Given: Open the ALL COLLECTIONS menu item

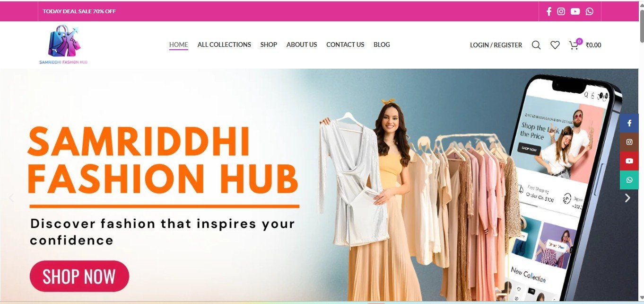Looking at the screenshot, I should click(x=224, y=45).
